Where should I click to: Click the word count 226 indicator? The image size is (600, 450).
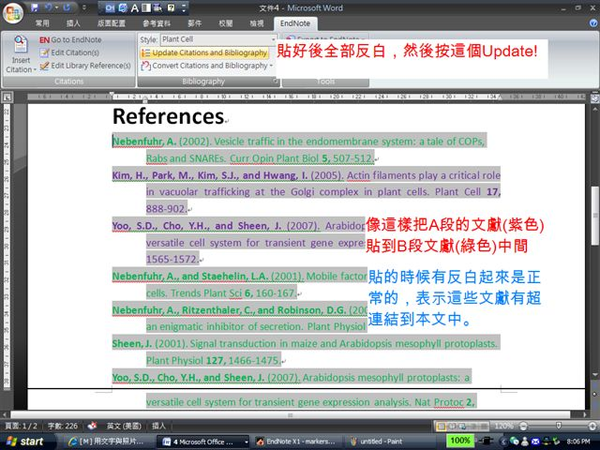(63, 426)
